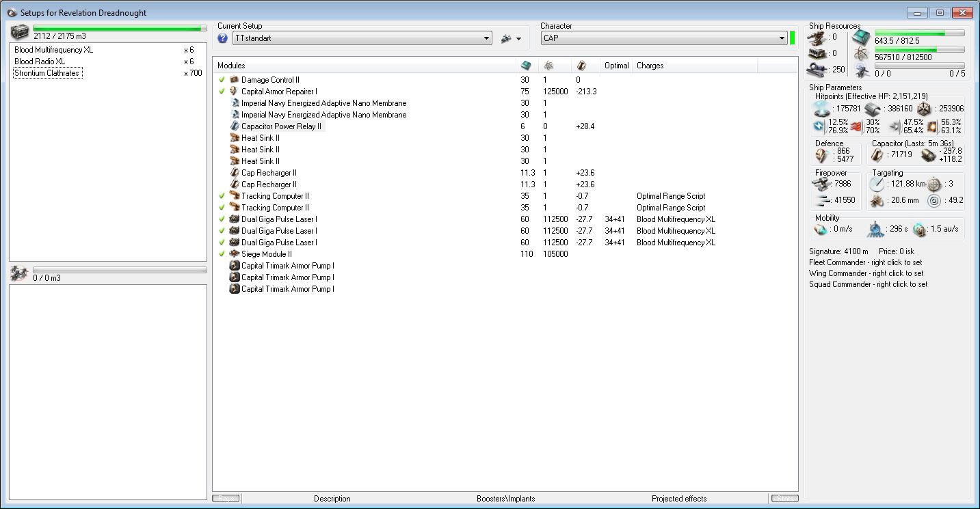The image size is (980, 509).
Task: Click the structure hitpoints icon showing 253906
Action: click(924, 109)
